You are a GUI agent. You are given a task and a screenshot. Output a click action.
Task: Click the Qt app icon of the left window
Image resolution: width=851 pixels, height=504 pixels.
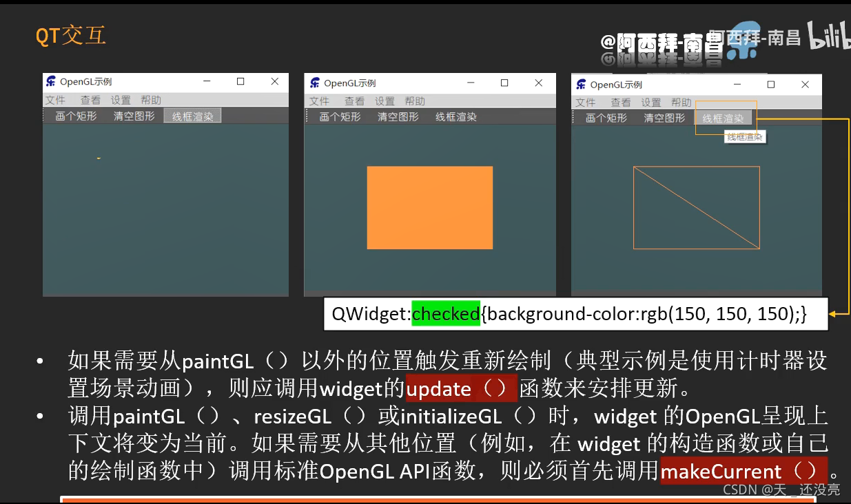[51, 81]
